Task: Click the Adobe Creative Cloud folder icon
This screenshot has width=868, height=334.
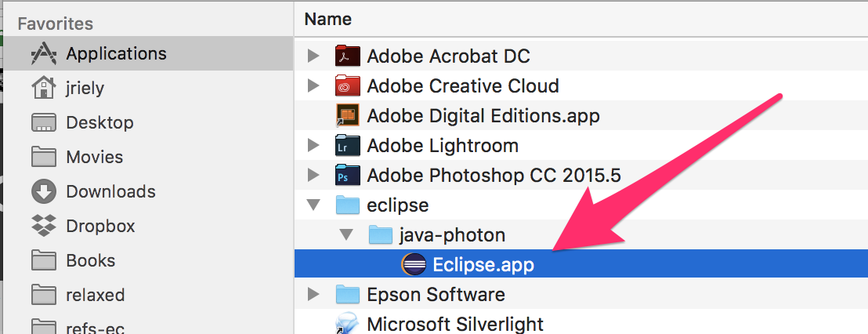Action: click(347, 86)
